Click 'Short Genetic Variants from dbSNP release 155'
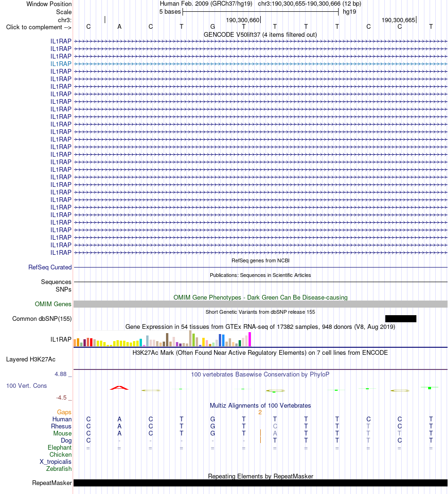This screenshot has height=494, width=448. [x=260, y=312]
